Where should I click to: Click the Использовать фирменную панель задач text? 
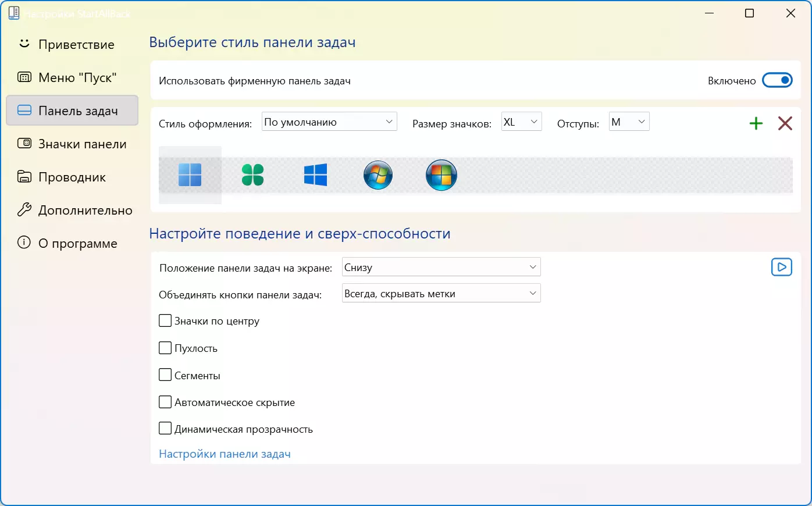(x=255, y=81)
